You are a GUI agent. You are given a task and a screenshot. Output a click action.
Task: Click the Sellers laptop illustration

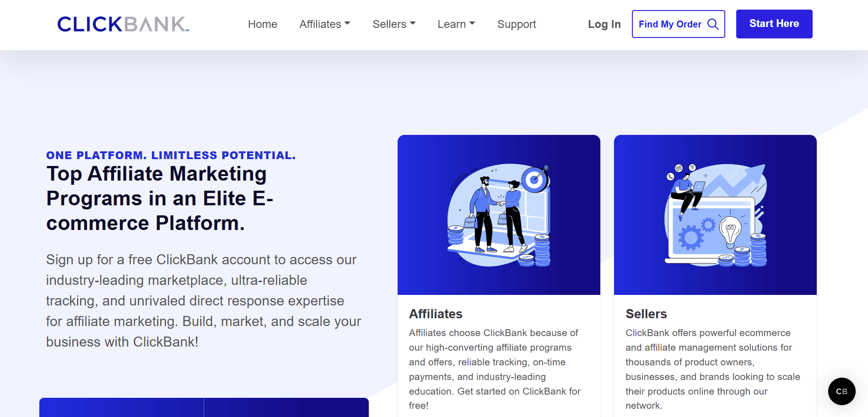point(715,215)
